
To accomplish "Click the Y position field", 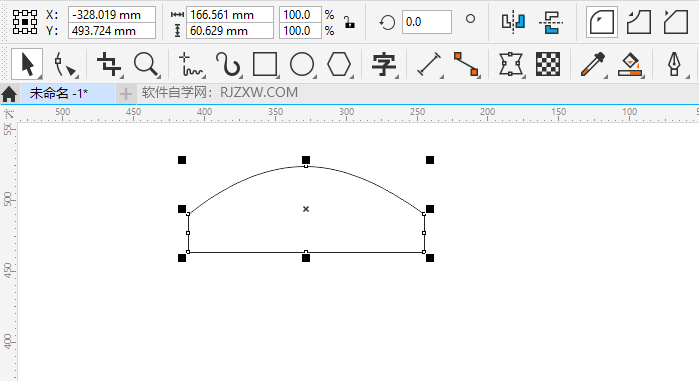I will 111,31.
